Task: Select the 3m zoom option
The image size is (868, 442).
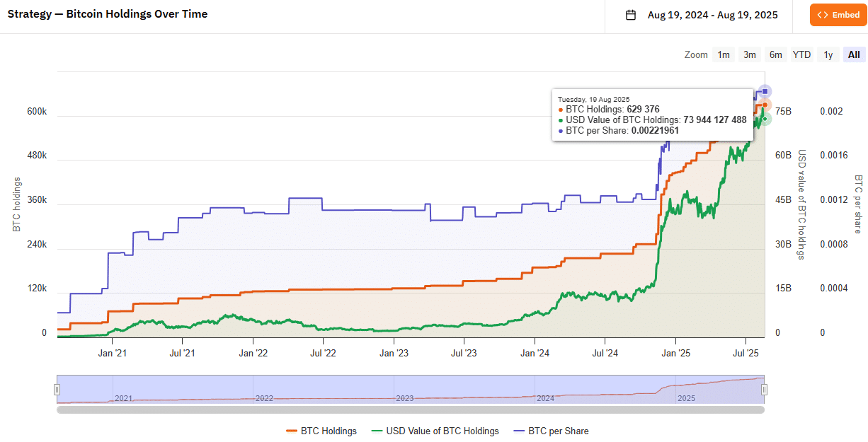Action: tap(750, 54)
